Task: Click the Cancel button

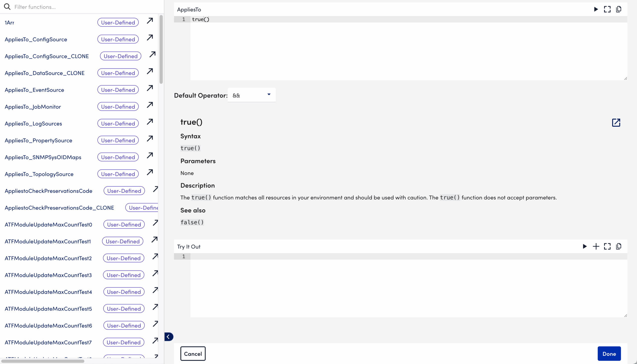Action: click(193, 354)
